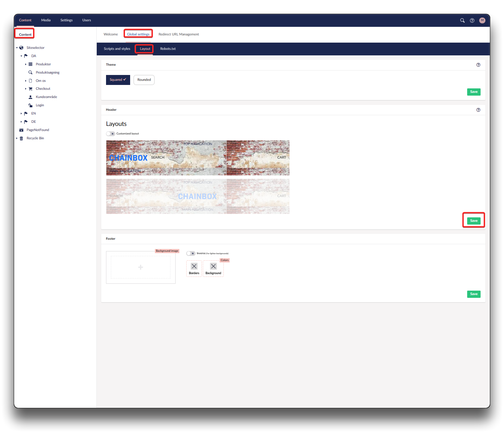Screen dimensions: 504x433
Task: Click the Checkout cart icon in tree
Action: click(x=30, y=89)
